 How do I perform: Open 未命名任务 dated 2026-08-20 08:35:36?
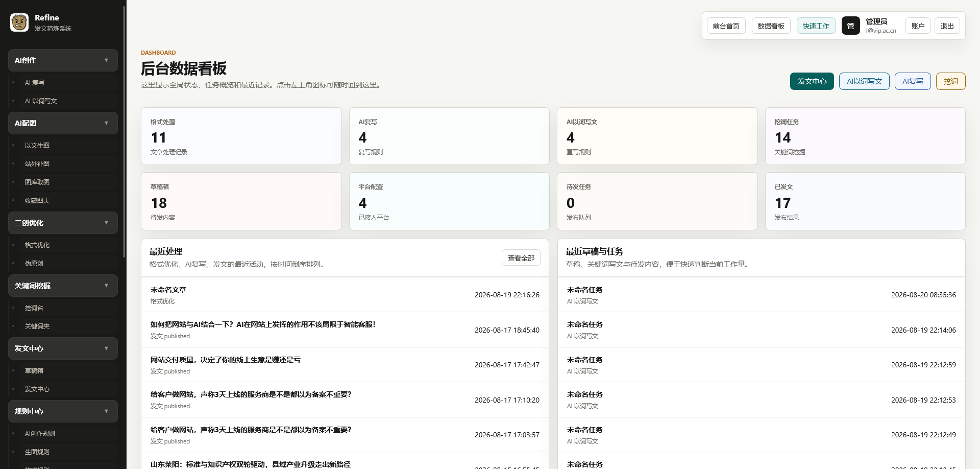coord(761,295)
